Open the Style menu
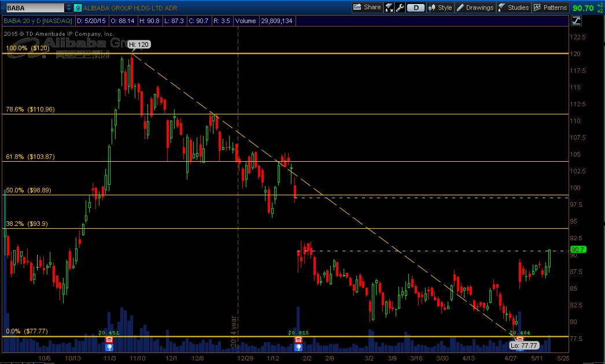Viewport: 605px width, 364px height. tap(440, 8)
